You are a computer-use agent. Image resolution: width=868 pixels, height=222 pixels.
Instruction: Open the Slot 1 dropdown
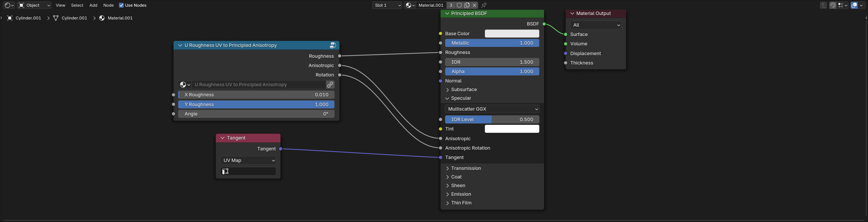(387, 5)
